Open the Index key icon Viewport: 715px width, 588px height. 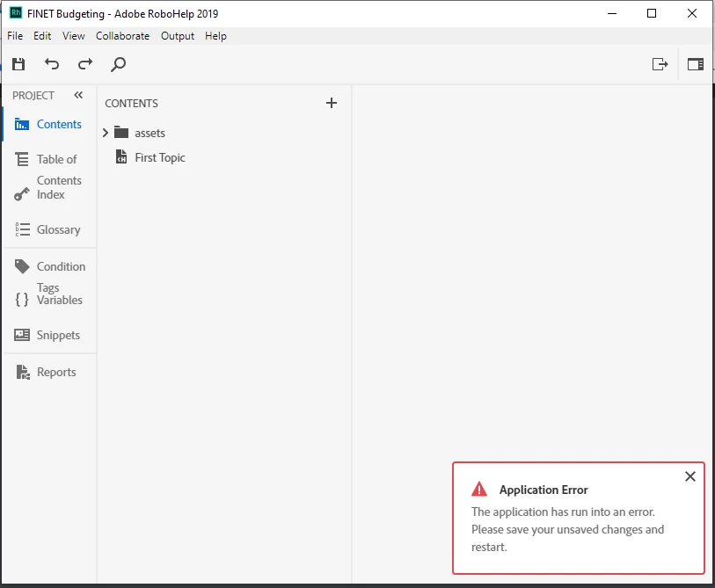(x=21, y=194)
